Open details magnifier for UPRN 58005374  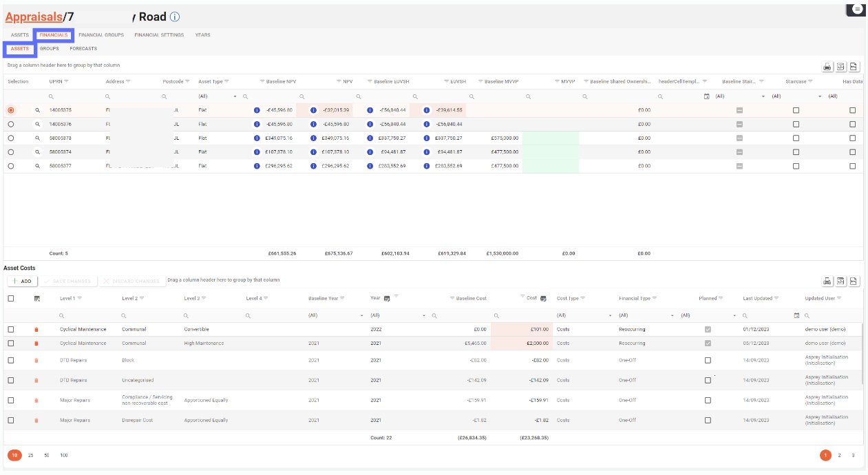pos(38,152)
